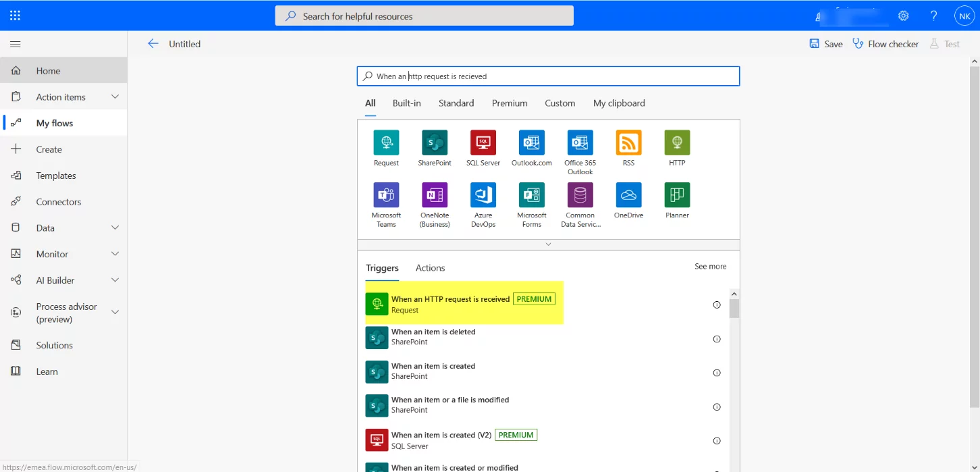
Task: Select the Outlook.com connector icon
Action: click(x=532, y=142)
